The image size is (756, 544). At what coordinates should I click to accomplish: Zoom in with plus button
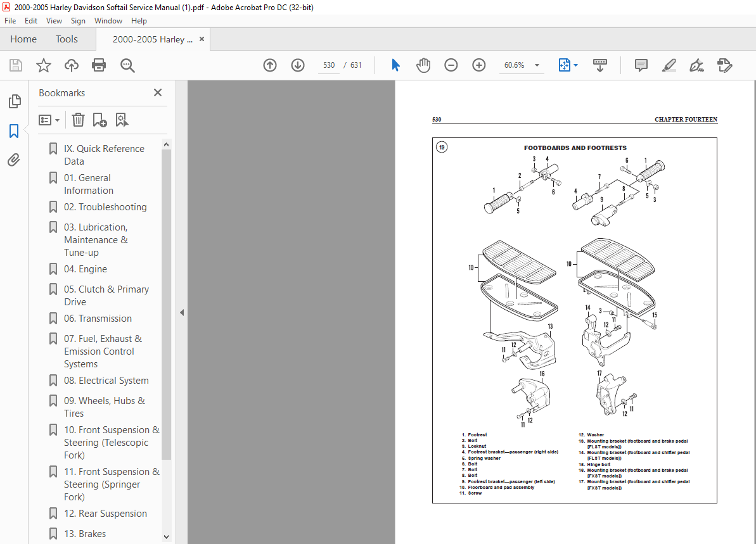point(479,65)
